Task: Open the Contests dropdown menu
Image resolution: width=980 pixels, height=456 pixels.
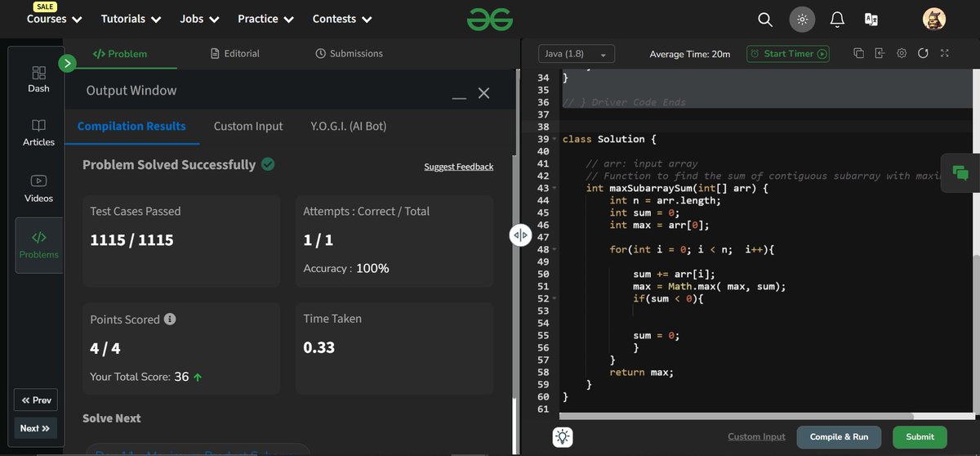Action: (x=342, y=18)
